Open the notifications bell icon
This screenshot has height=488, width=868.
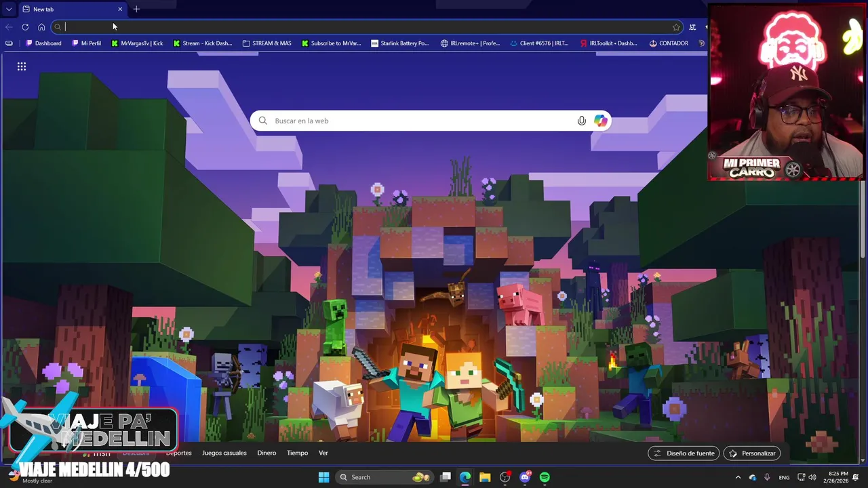(x=856, y=477)
